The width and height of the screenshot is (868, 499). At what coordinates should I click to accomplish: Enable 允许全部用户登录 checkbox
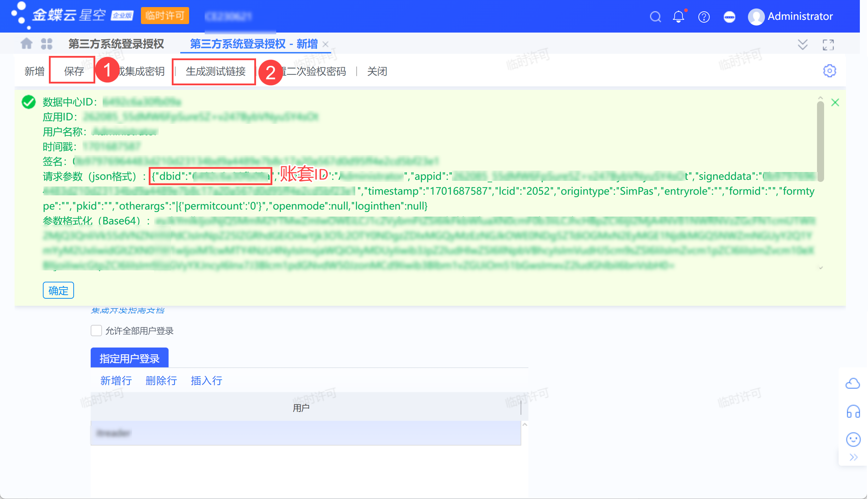(96, 330)
